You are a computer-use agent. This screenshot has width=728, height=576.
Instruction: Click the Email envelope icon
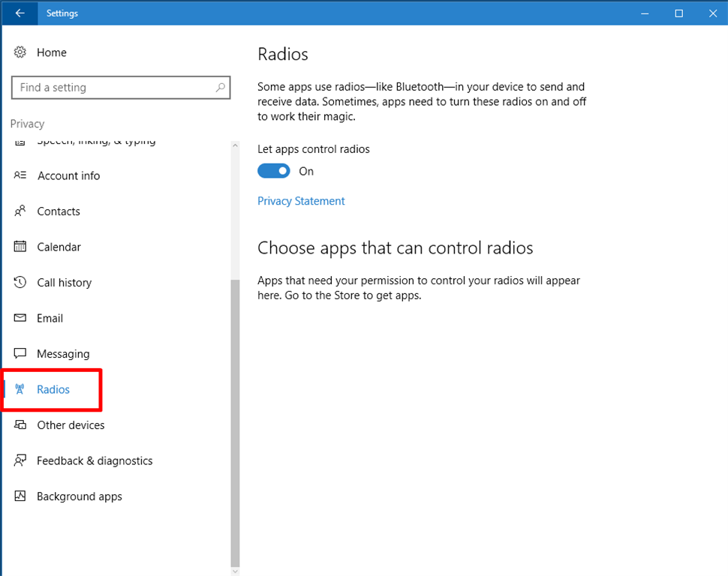click(20, 318)
